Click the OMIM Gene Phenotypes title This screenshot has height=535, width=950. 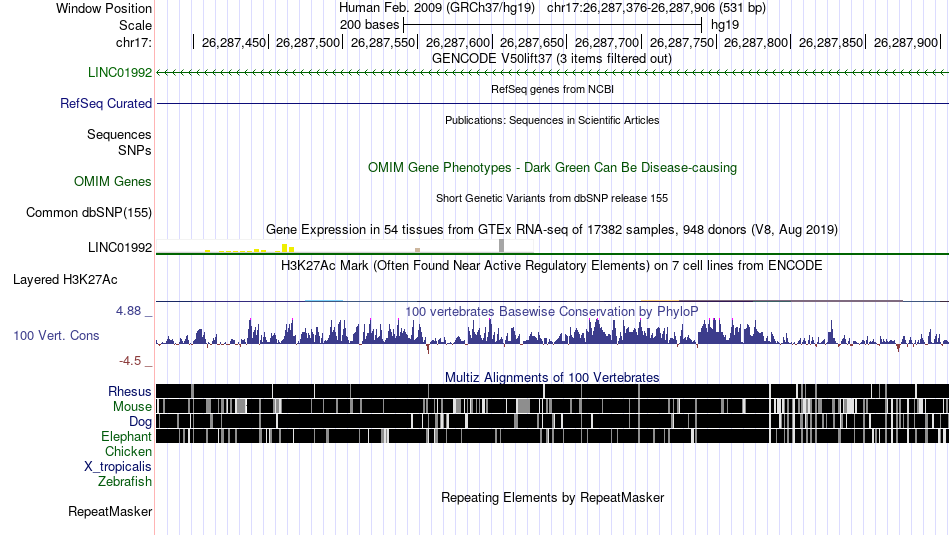coord(553,168)
